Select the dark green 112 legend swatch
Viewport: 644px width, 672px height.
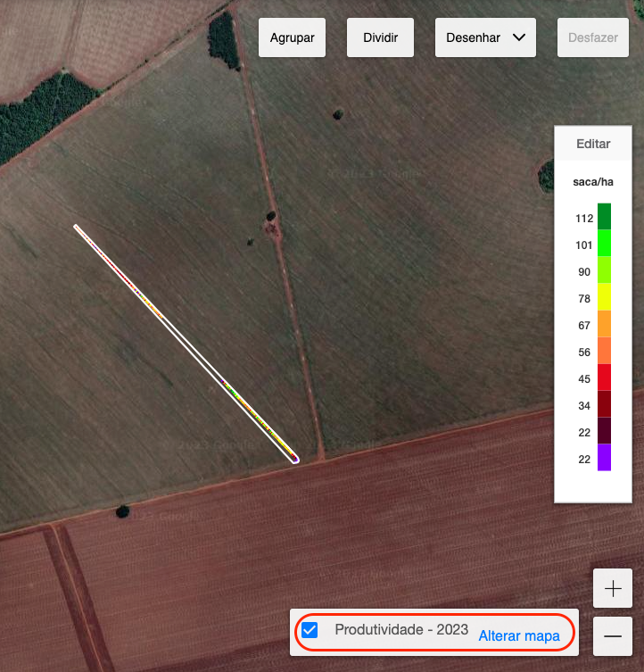click(604, 217)
